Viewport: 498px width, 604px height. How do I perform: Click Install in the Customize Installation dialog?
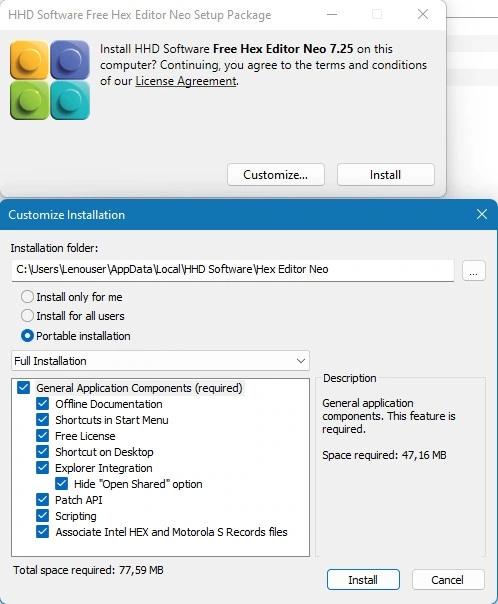click(x=363, y=579)
